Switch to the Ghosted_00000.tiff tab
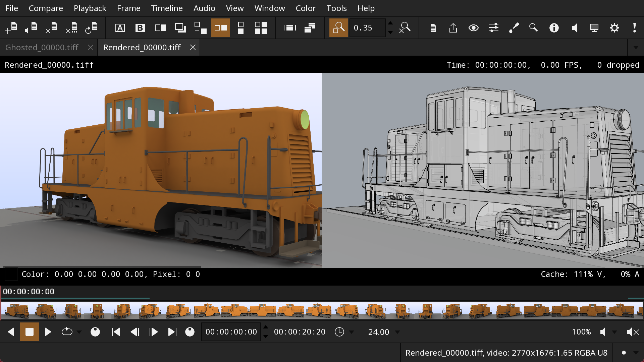The width and height of the screenshot is (644, 362). (42, 48)
